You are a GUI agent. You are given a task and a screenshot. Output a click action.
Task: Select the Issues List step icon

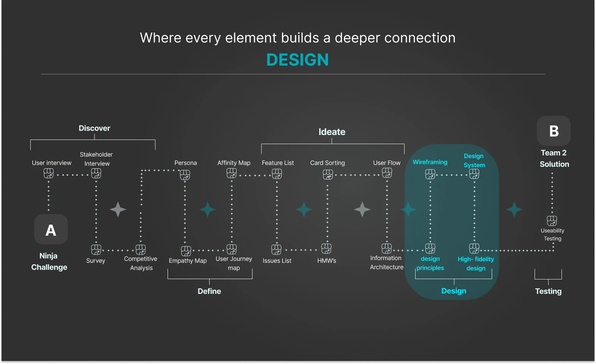[276, 249]
